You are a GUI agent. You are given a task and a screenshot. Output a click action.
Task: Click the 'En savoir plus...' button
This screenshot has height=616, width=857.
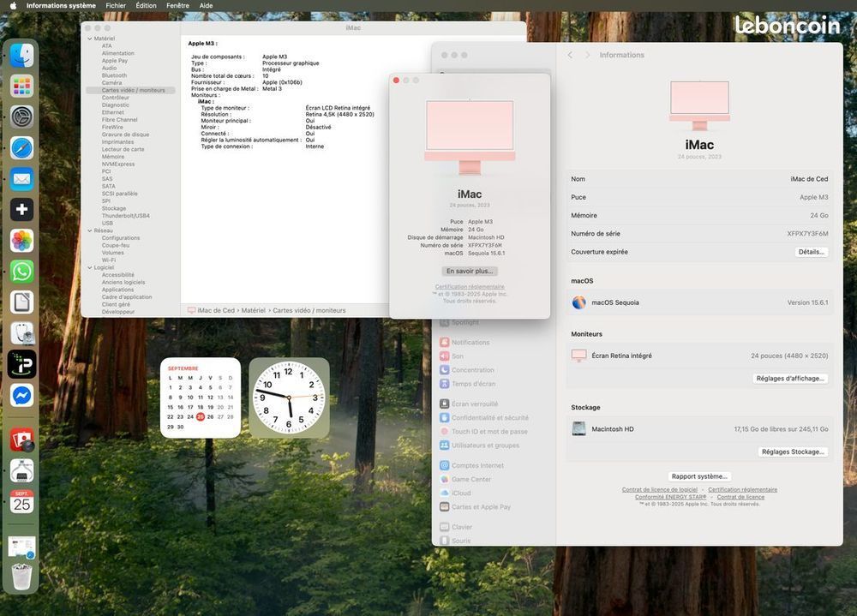tap(470, 271)
